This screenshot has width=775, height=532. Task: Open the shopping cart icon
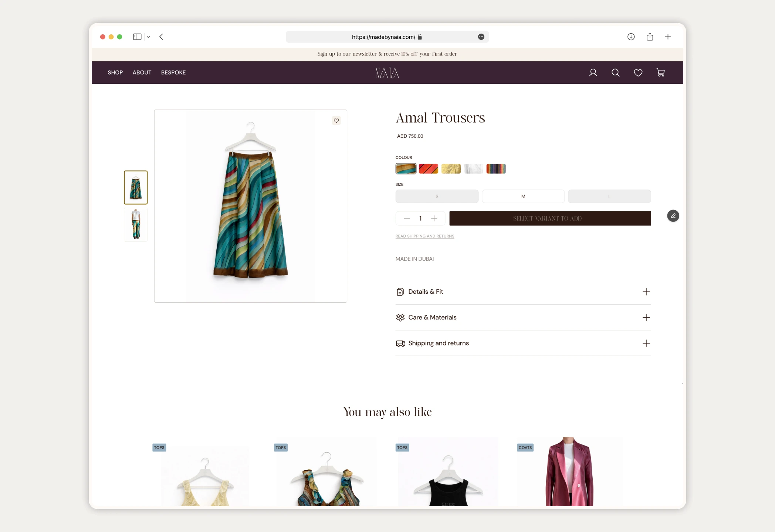click(661, 73)
